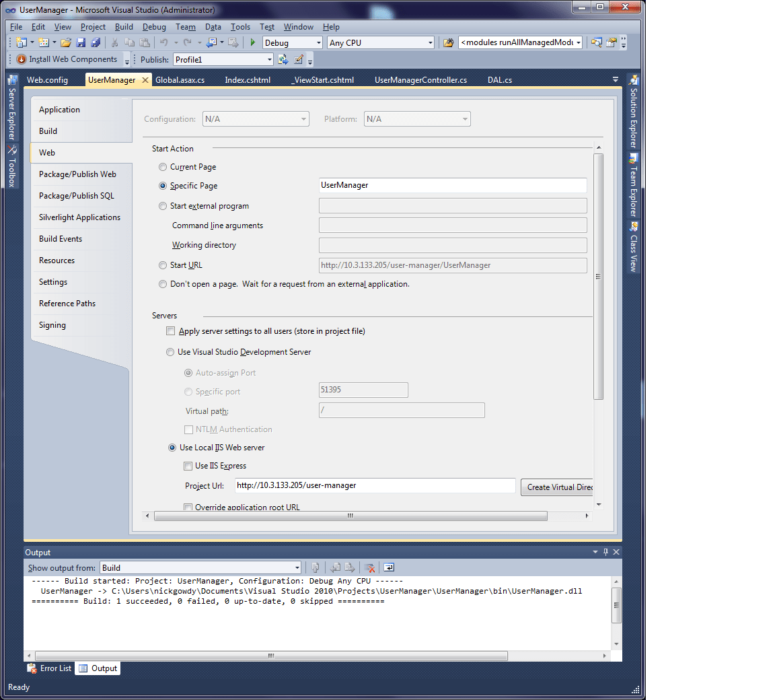Open the Build menu
Screen dimensions: 775x700
(x=124, y=27)
